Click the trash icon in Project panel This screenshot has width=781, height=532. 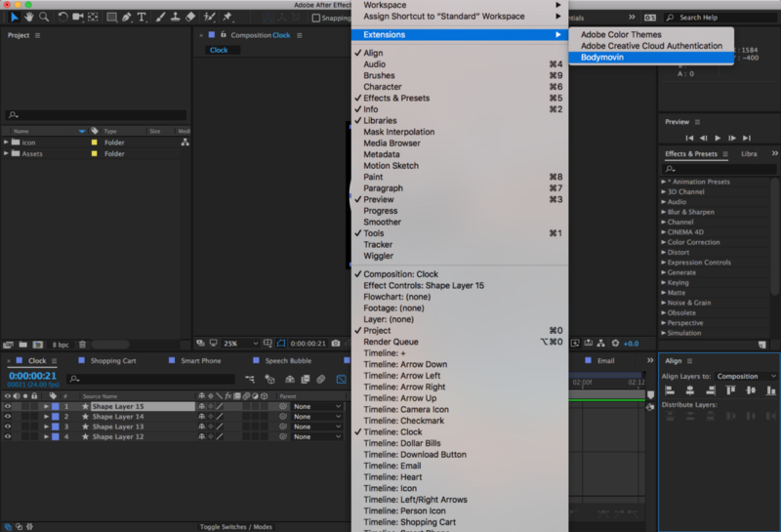coord(82,345)
